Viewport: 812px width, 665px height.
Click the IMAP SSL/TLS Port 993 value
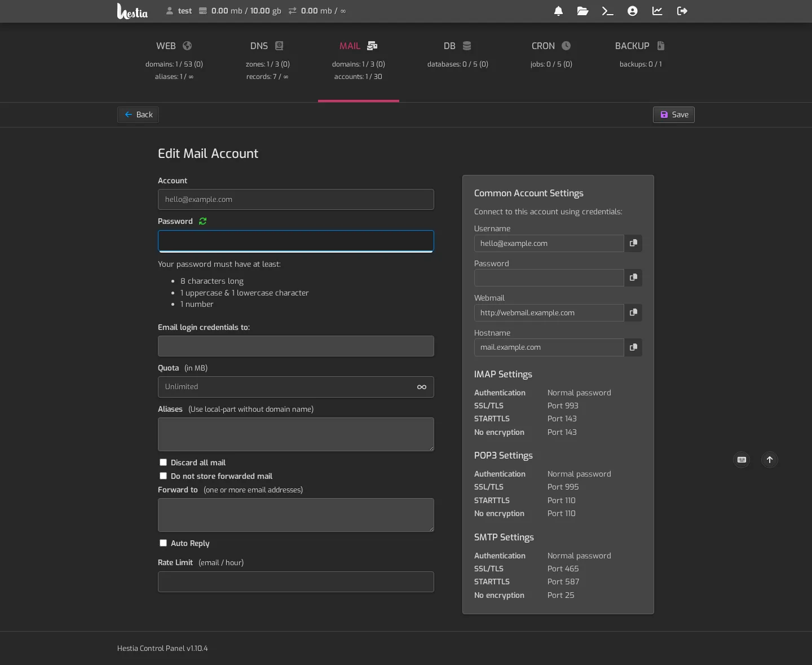click(563, 406)
